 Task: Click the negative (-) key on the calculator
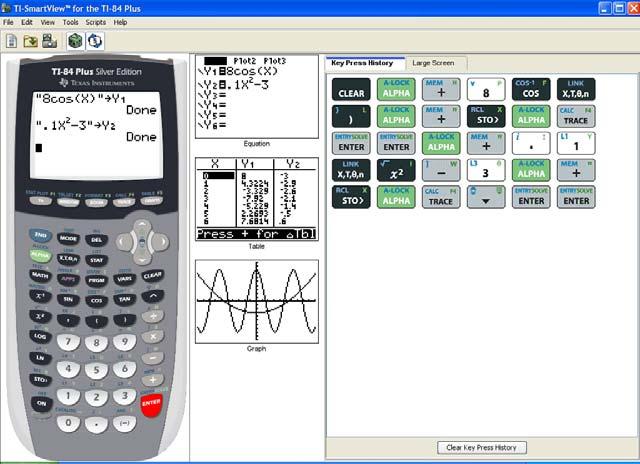pyautogui.click(x=124, y=424)
